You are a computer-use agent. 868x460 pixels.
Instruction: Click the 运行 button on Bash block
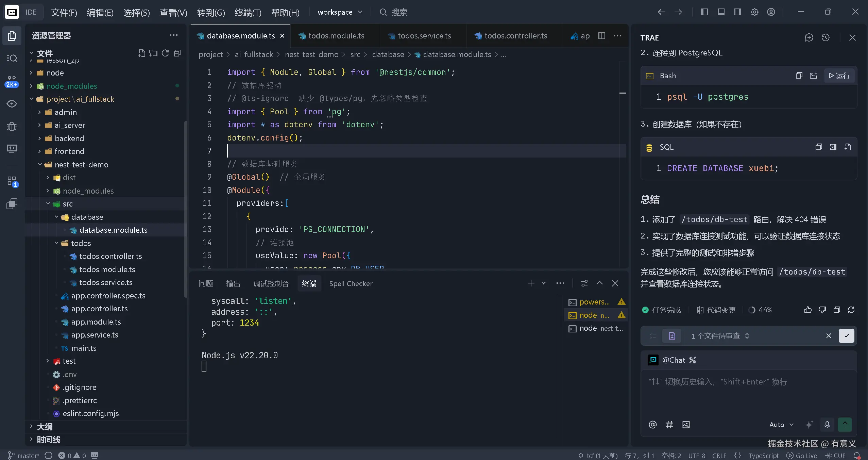point(839,76)
